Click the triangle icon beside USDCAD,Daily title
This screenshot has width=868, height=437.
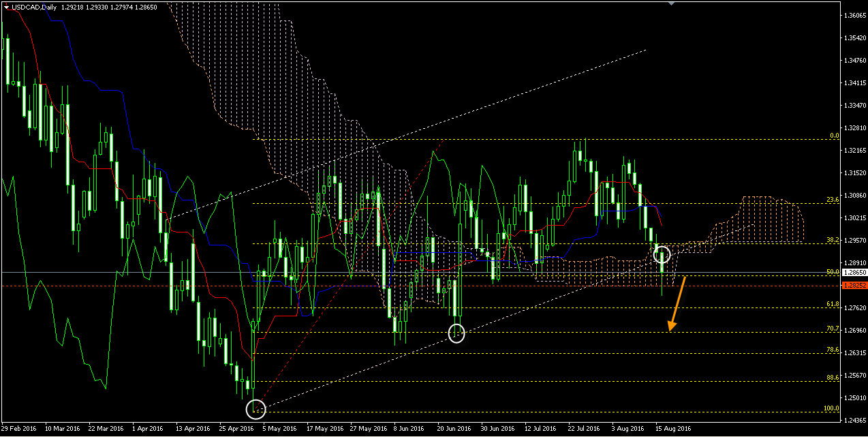(x=6, y=6)
